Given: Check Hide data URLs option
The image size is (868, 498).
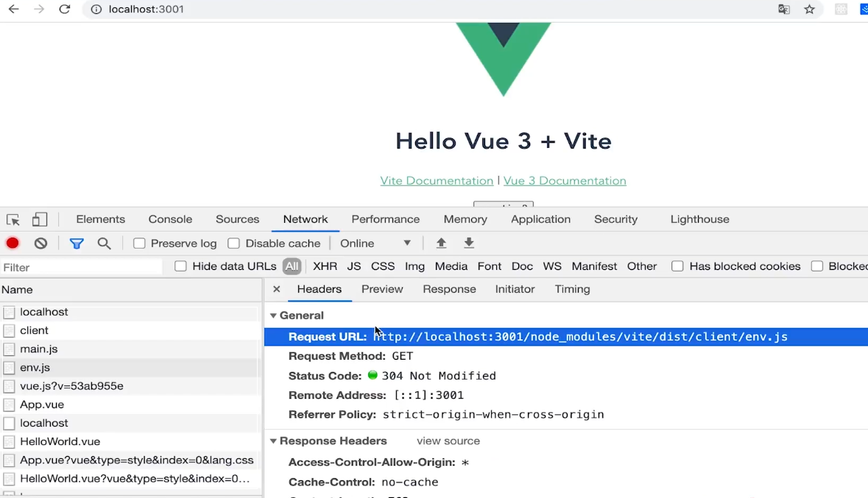Looking at the screenshot, I should 180,266.
